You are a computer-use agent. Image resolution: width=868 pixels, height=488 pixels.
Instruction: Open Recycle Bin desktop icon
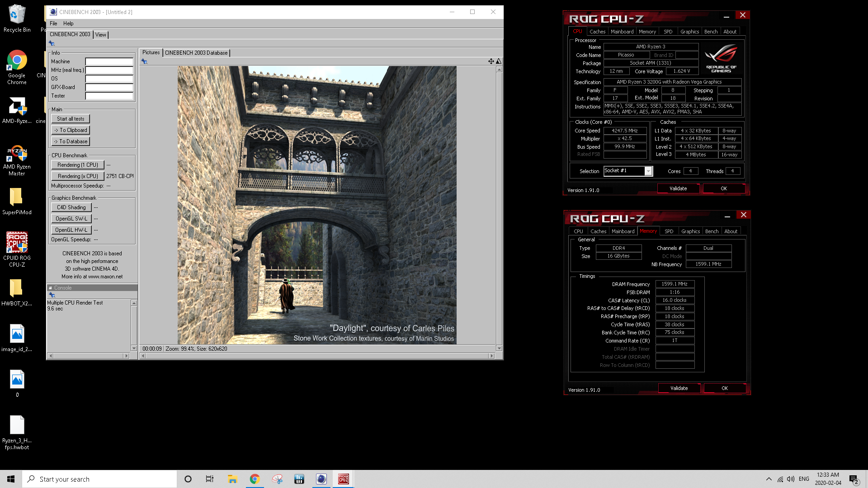17,19
